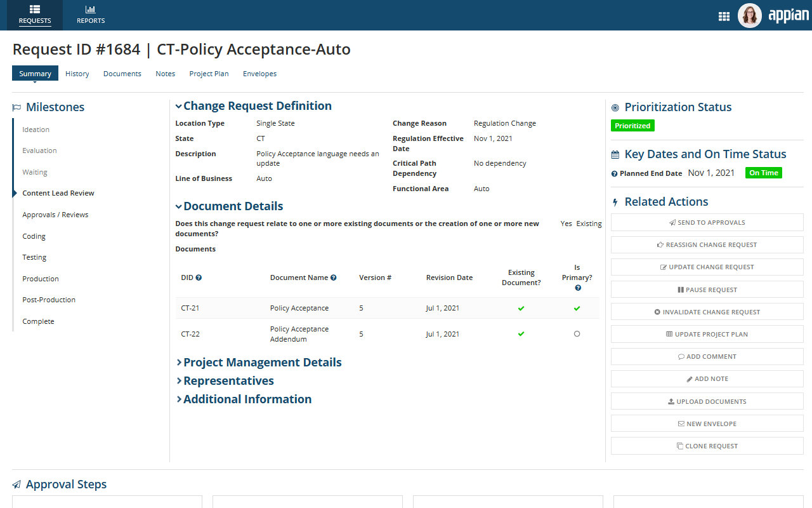The height and width of the screenshot is (508, 812).
Task: Click the Is Primary circle for CT-22
Action: (x=577, y=334)
